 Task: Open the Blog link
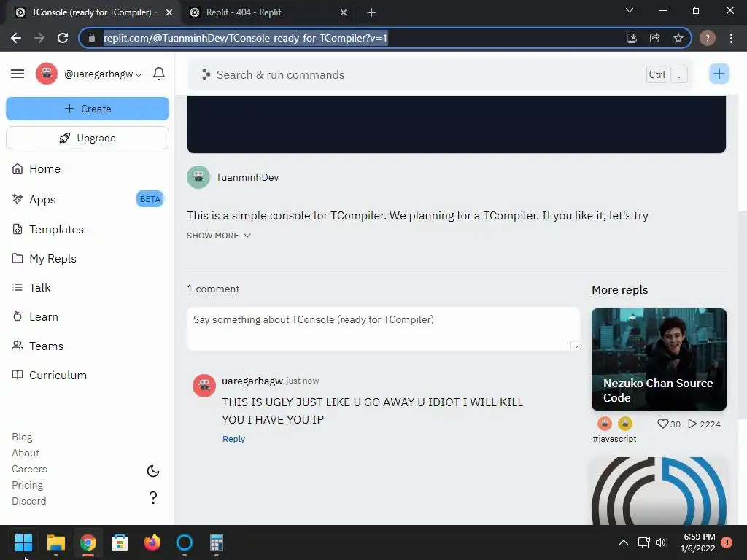pos(22,437)
